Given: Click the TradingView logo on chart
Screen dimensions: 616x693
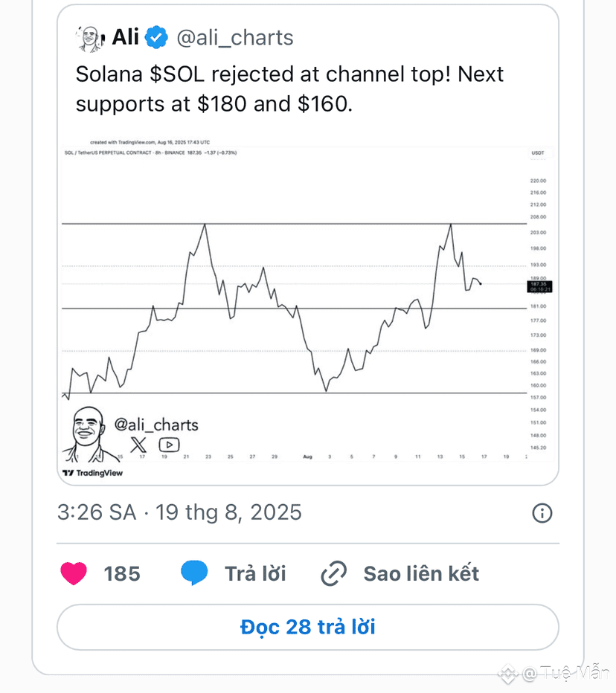Looking at the screenshot, I should 92,473.
